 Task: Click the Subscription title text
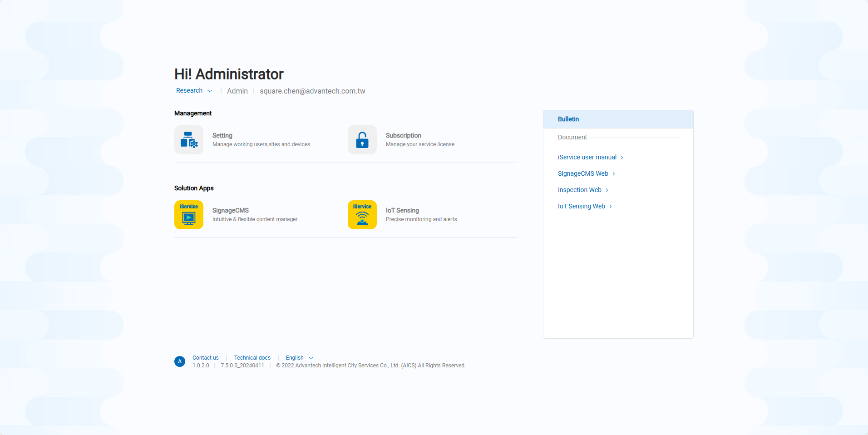click(x=403, y=135)
